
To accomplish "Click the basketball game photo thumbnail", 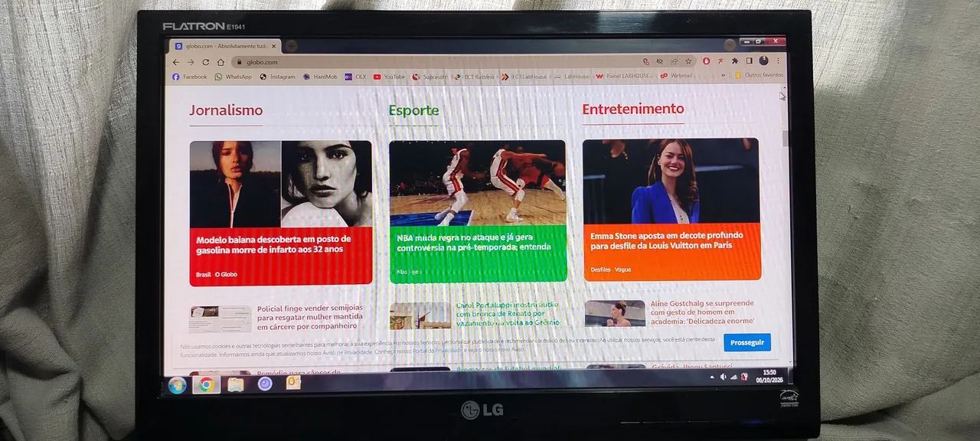I will pyautogui.click(x=478, y=182).
